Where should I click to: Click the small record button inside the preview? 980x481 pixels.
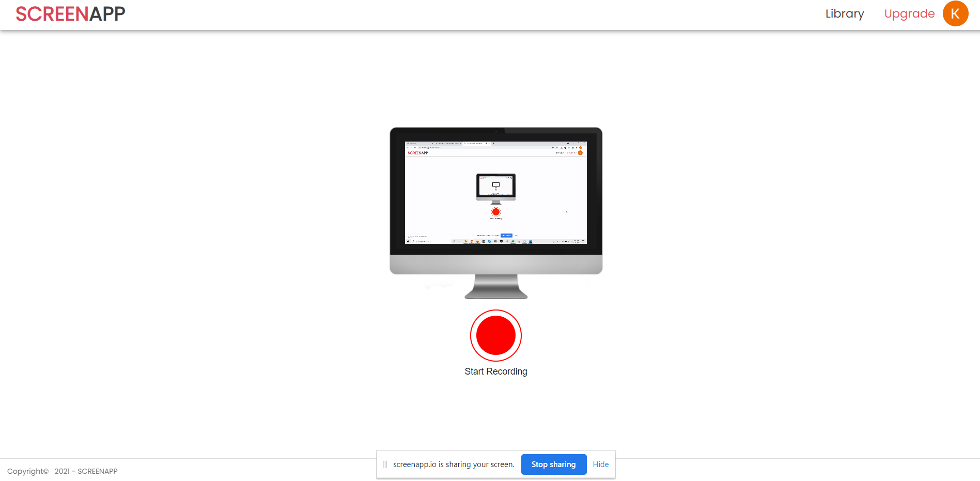[x=496, y=212]
